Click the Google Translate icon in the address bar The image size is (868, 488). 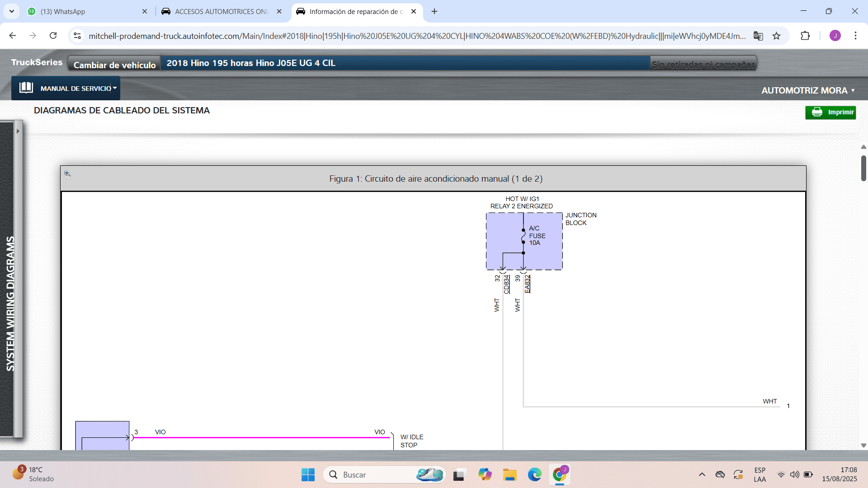(x=758, y=36)
